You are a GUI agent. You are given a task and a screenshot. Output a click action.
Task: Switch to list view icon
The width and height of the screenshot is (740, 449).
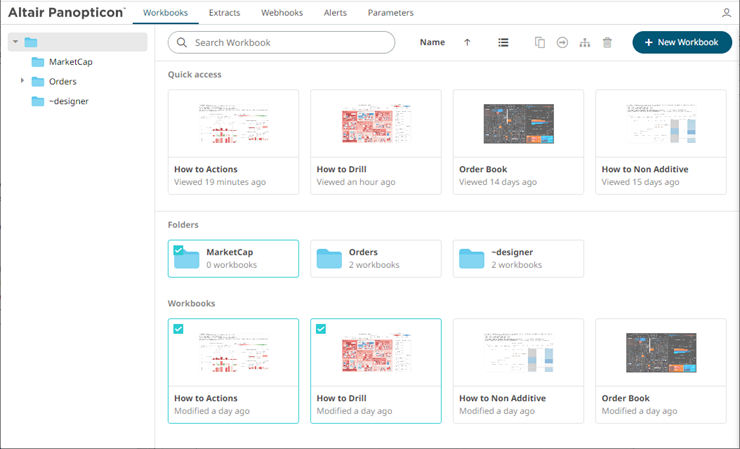click(x=503, y=43)
